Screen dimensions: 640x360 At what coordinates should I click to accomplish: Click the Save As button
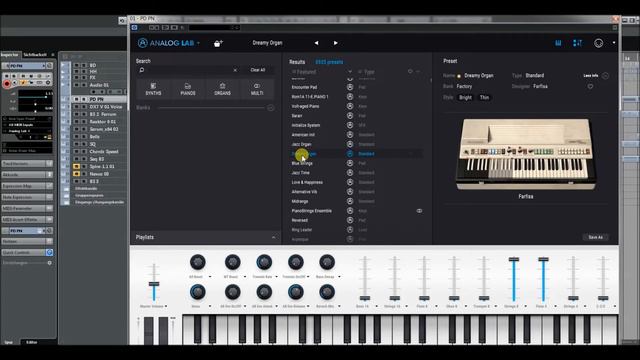click(596, 237)
